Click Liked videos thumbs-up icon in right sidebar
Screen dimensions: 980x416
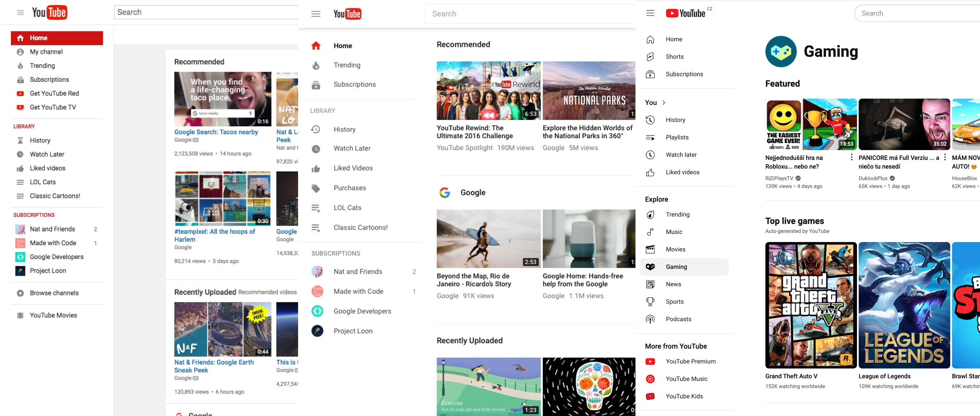point(650,172)
